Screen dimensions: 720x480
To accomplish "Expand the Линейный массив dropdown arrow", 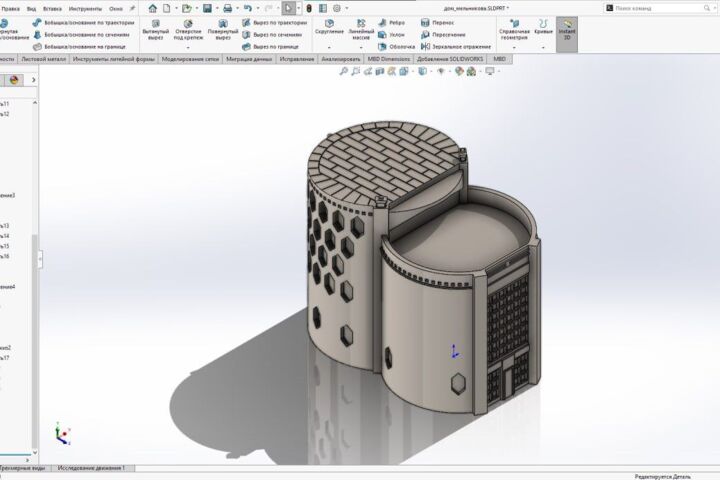I will pyautogui.click(x=361, y=47).
